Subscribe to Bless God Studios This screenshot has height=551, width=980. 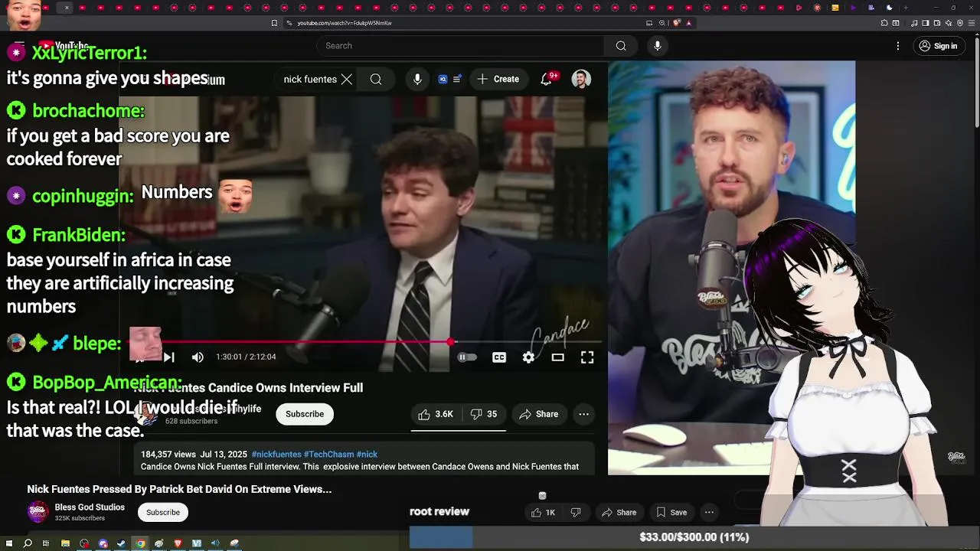(x=163, y=512)
